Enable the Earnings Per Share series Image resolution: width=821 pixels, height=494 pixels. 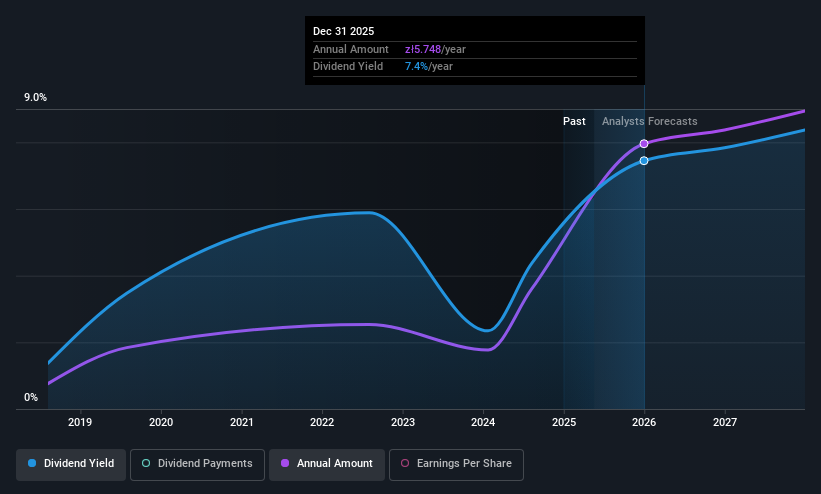point(456,464)
